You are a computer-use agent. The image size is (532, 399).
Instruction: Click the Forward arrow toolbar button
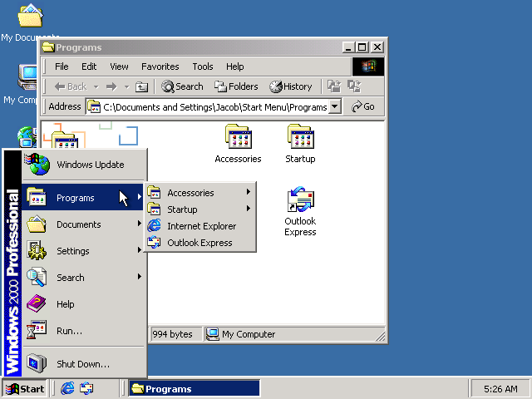point(111,86)
